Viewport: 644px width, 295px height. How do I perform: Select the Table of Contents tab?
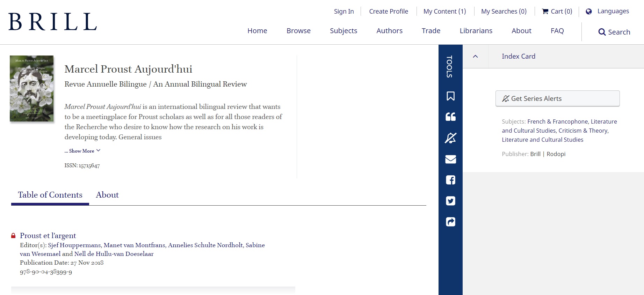[x=50, y=195]
